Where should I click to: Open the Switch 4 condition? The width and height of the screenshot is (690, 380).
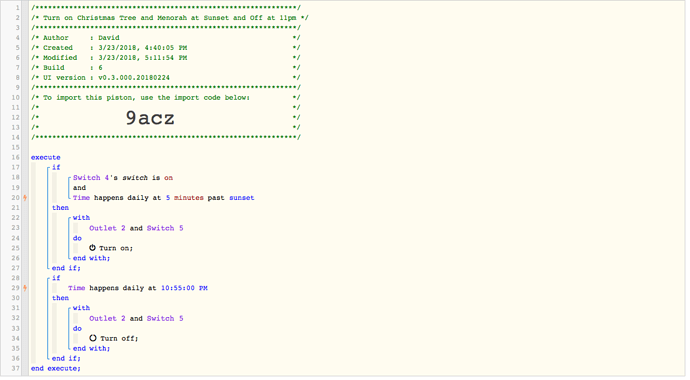pos(123,178)
